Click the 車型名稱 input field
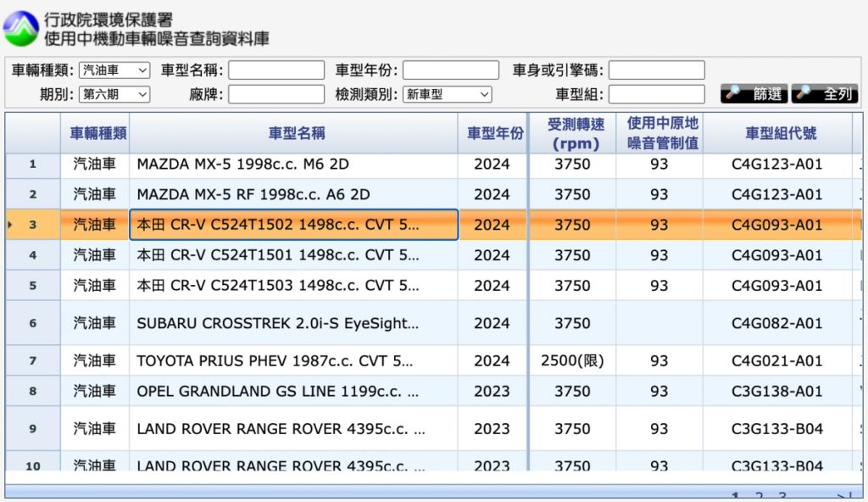868x502 pixels. [276, 70]
